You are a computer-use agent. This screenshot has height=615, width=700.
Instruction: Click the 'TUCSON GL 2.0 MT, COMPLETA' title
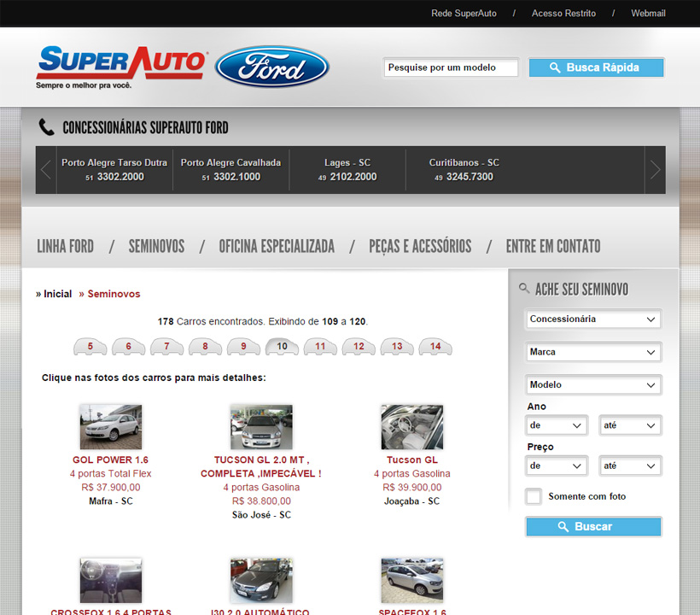261,466
